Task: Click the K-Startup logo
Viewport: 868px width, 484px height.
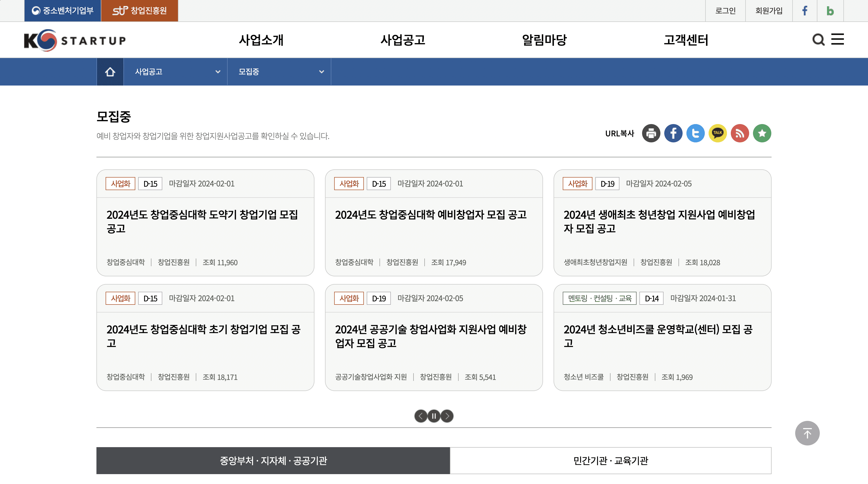Action: pyautogui.click(x=75, y=40)
